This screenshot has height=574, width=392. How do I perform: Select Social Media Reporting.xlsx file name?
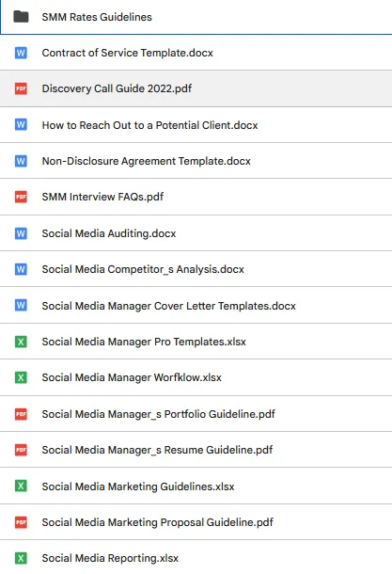click(110, 558)
